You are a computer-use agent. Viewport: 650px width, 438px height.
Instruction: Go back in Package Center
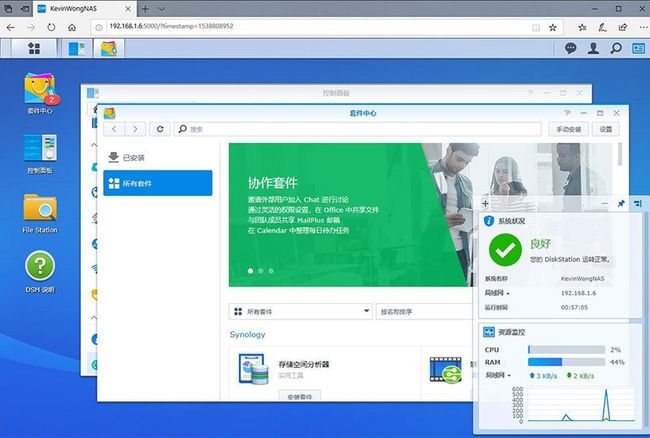114,129
